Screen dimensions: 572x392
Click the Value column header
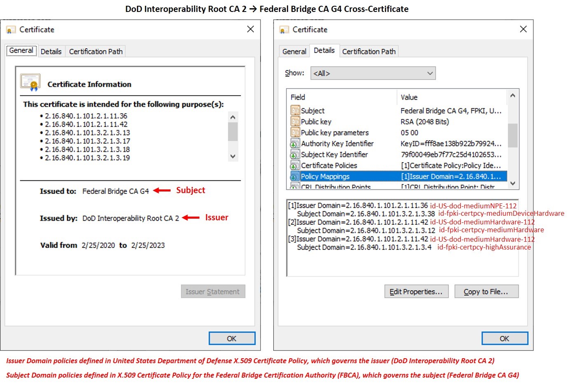pyautogui.click(x=452, y=97)
